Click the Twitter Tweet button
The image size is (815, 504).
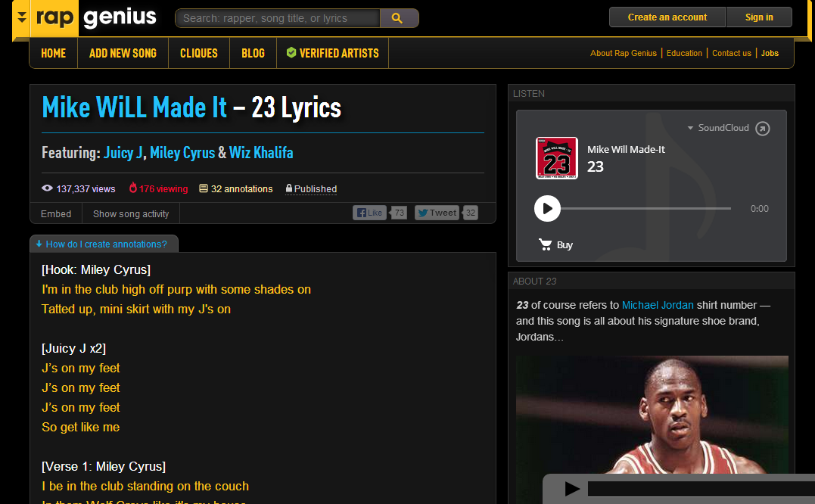[437, 213]
